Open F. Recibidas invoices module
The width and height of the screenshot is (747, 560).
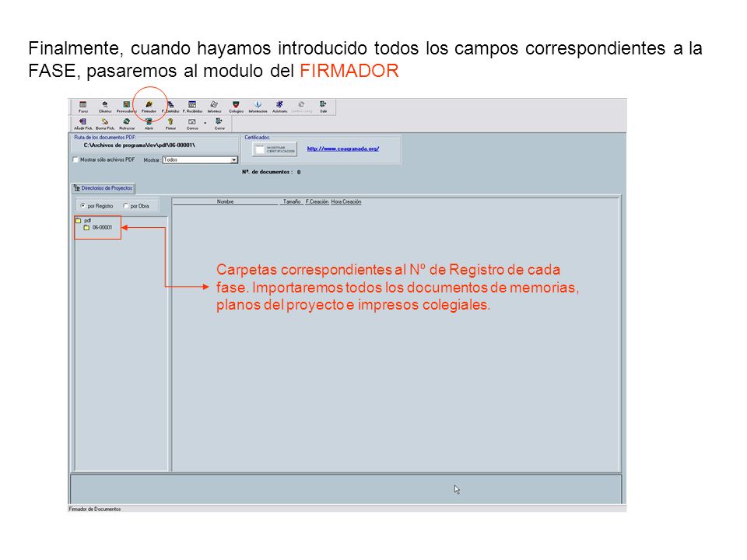point(192,107)
